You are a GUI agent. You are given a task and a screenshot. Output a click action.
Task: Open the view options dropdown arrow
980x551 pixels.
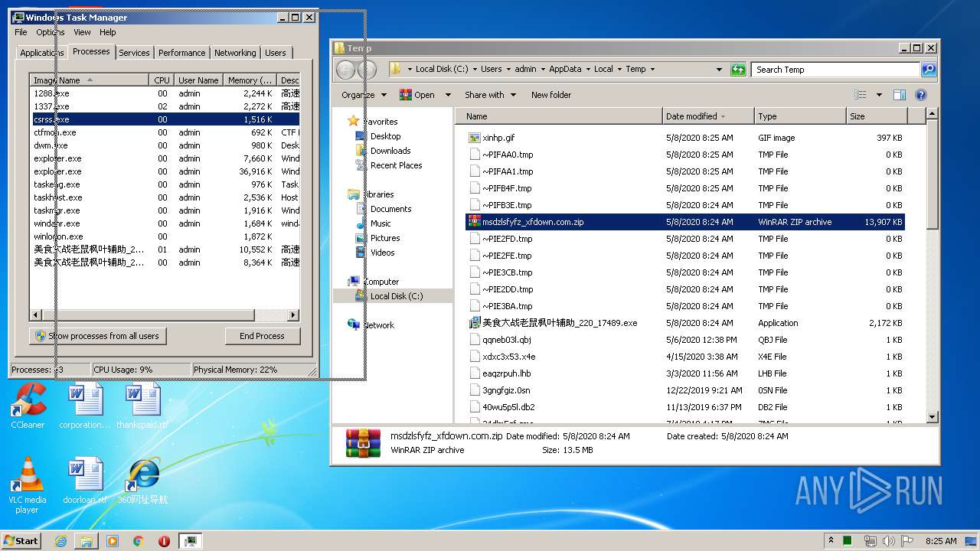tap(879, 95)
